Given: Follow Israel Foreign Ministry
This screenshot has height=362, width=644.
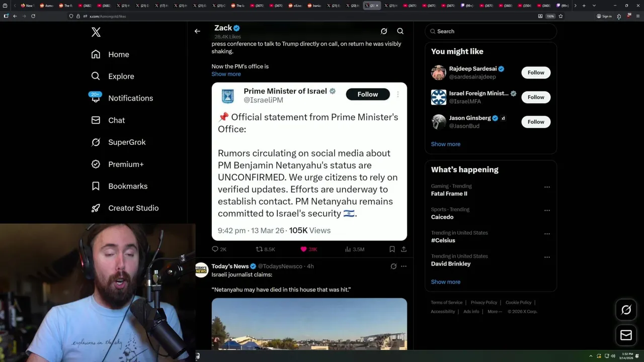Looking at the screenshot, I should point(536,97).
